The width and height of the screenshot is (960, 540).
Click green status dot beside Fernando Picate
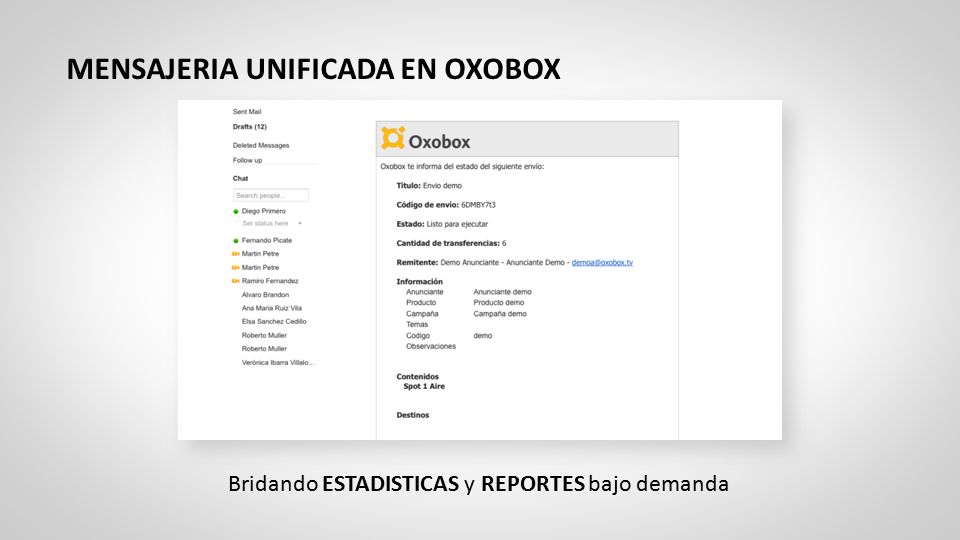[x=236, y=241]
